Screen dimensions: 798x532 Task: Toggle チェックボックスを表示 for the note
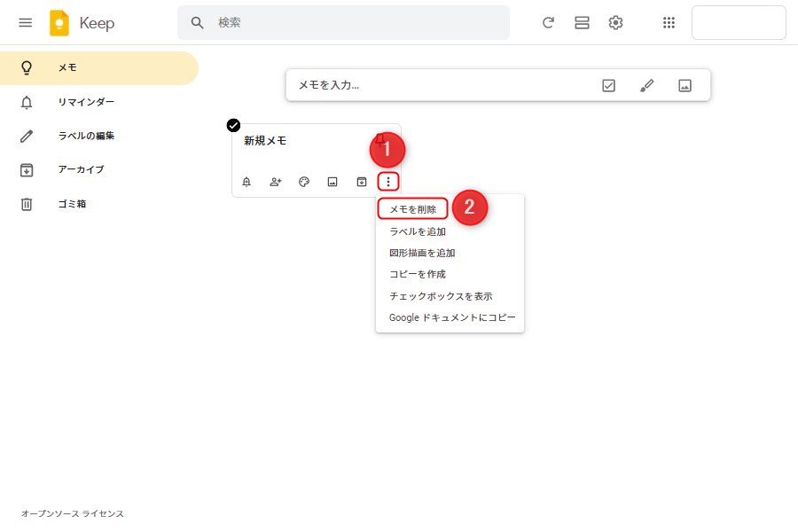coord(441,296)
